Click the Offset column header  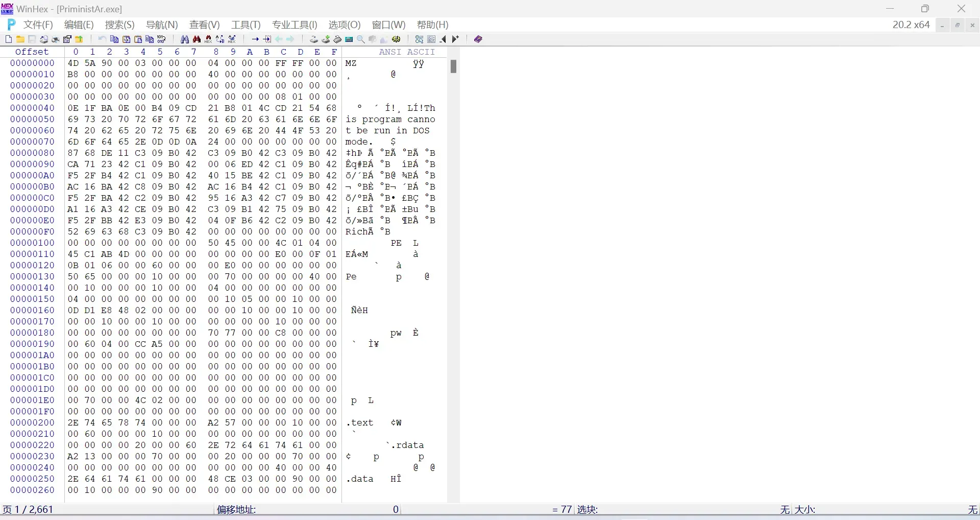32,52
